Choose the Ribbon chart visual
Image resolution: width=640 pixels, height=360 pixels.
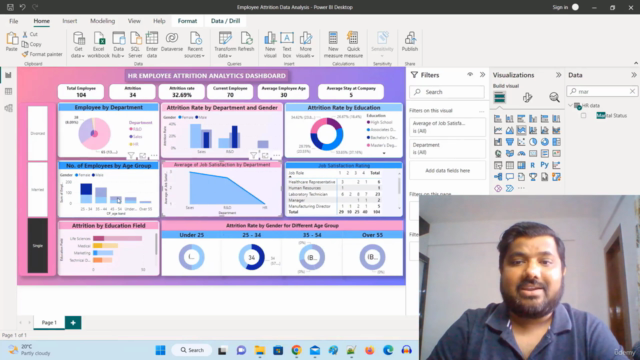click(x=556, y=130)
